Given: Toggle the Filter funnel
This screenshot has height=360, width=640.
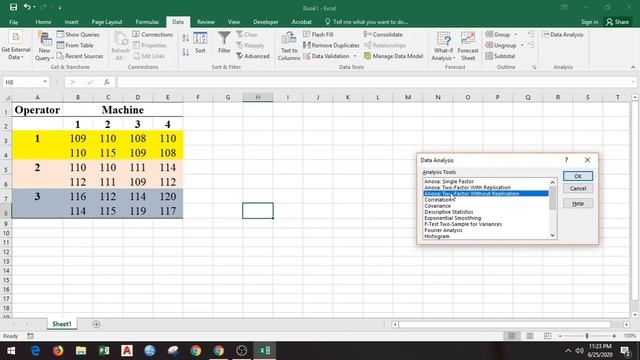Looking at the screenshot, I should pyautogui.click(x=224, y=42).
